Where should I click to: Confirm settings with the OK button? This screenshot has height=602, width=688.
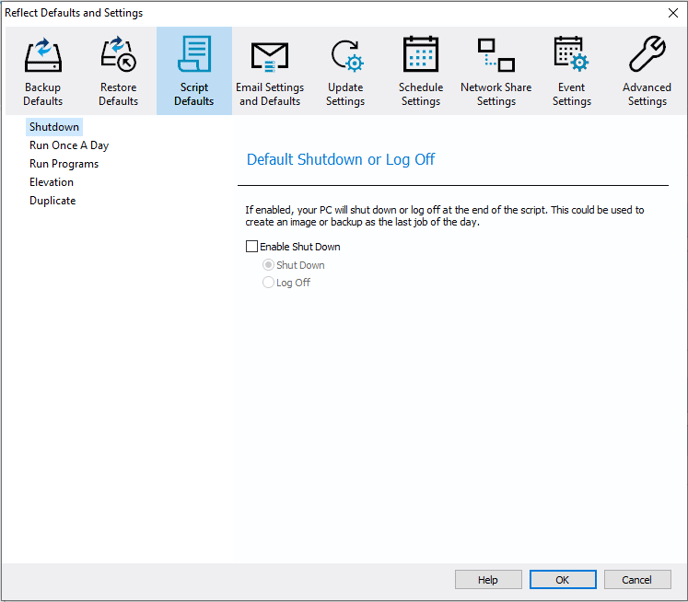tap(562, 580)
